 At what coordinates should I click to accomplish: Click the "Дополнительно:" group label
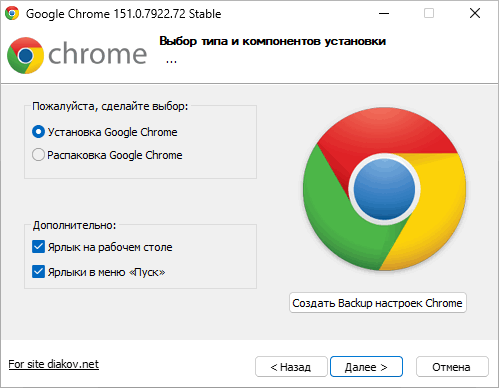(74, 225)
